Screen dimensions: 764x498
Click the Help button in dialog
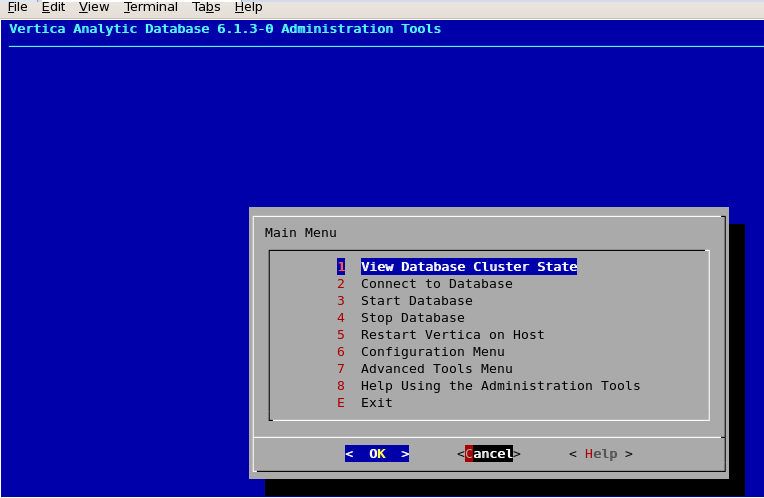coord(600,454)
